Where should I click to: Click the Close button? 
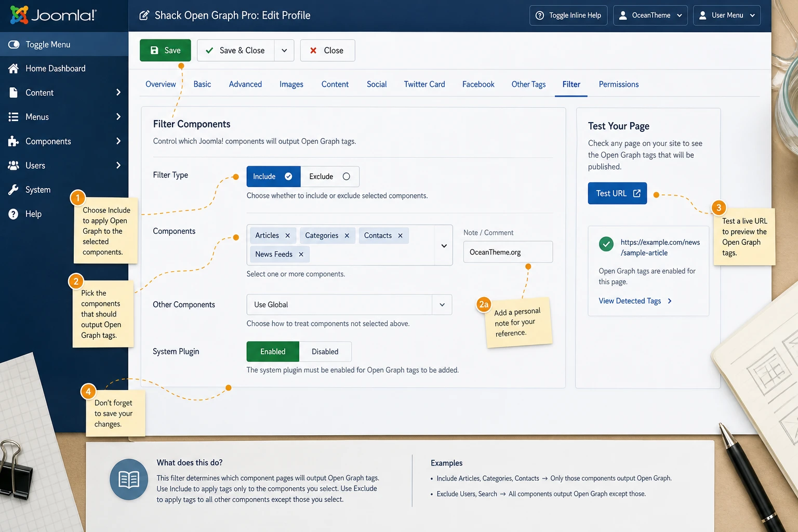click(327, 50)
